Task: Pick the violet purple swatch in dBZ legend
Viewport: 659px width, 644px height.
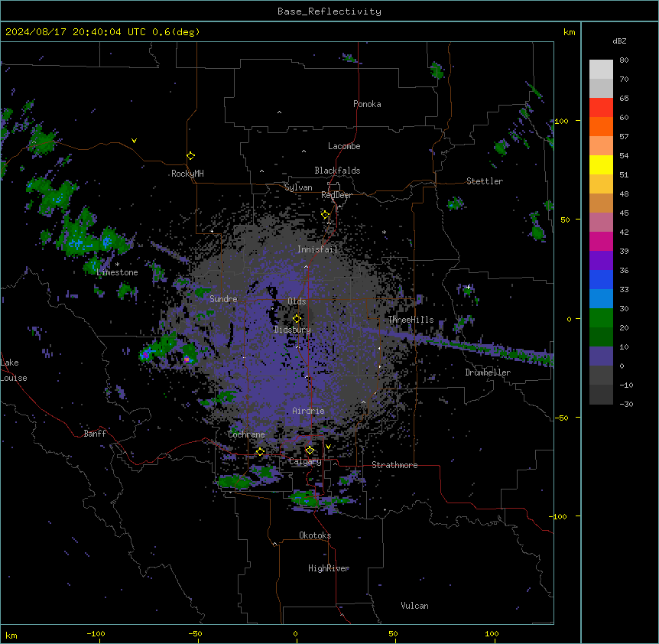Action: 601,260
